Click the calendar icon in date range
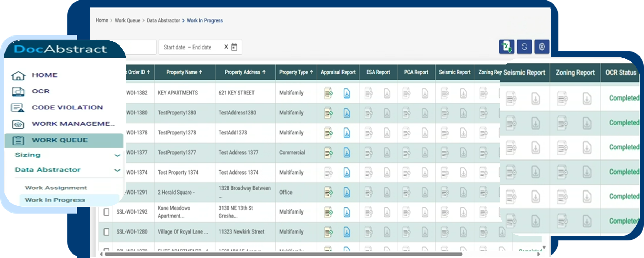The height and width of the screenshot is (258, 644). coord(234,47)
